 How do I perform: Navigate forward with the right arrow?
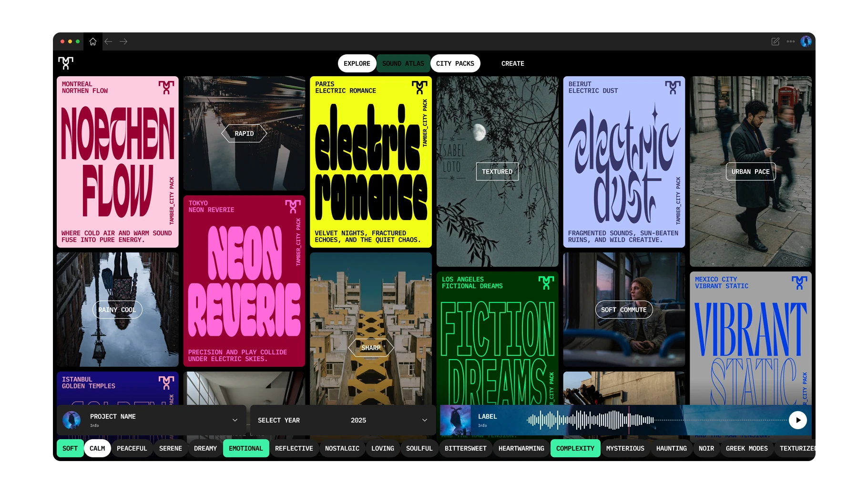[123, 41]
